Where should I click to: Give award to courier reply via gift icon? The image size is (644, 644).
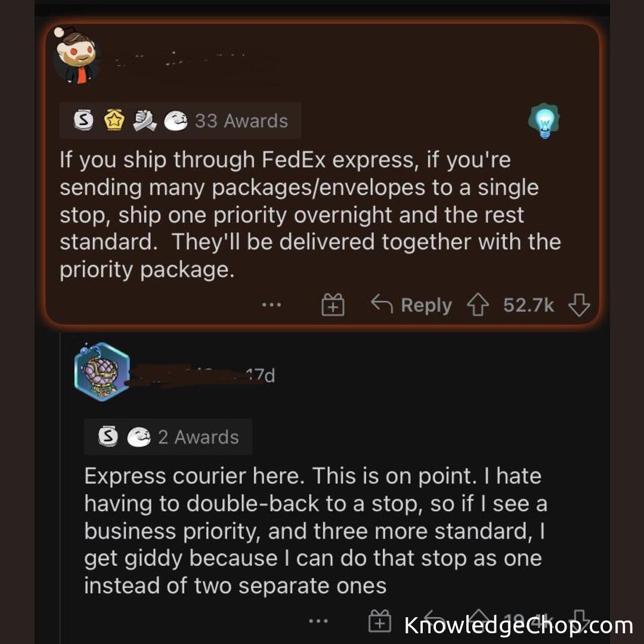[380, 621]
